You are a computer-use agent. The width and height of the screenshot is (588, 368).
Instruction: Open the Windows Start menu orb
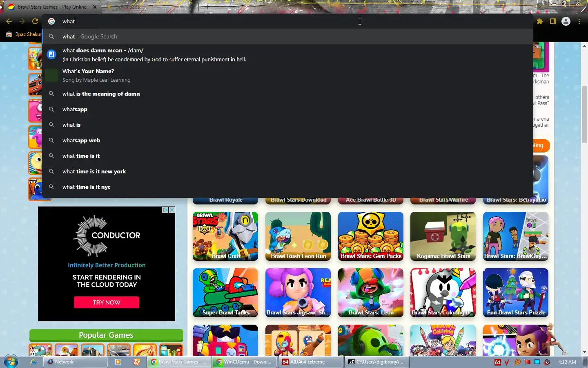pos(11,362)
